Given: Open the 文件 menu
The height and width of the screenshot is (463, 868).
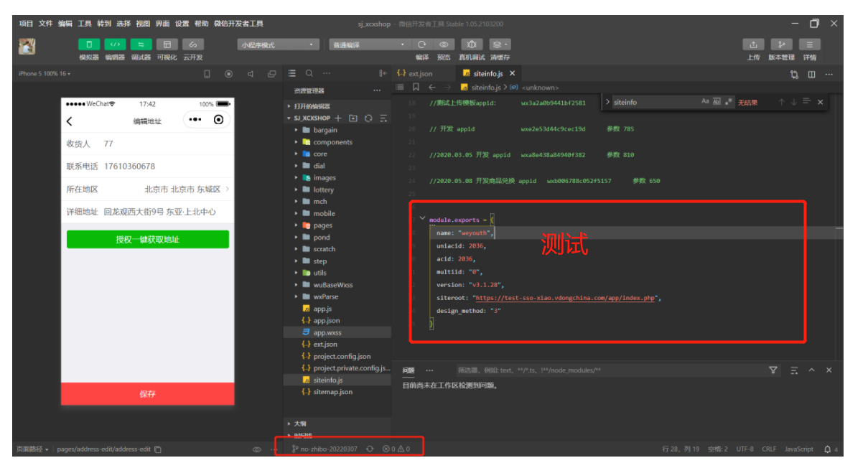Looking at the screenshot, I should (46, 24).
